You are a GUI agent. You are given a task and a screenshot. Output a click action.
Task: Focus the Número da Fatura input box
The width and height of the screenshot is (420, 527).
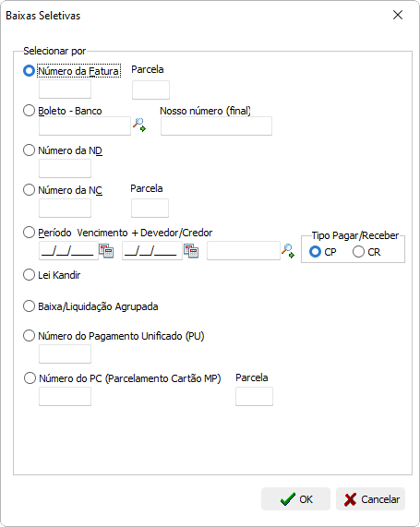(65, 90)
